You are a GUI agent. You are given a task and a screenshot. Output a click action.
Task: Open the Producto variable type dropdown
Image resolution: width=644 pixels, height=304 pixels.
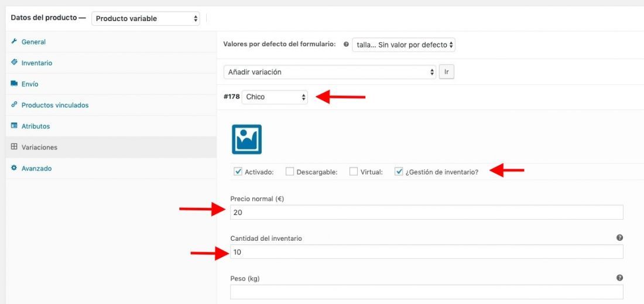pos(146,19)
